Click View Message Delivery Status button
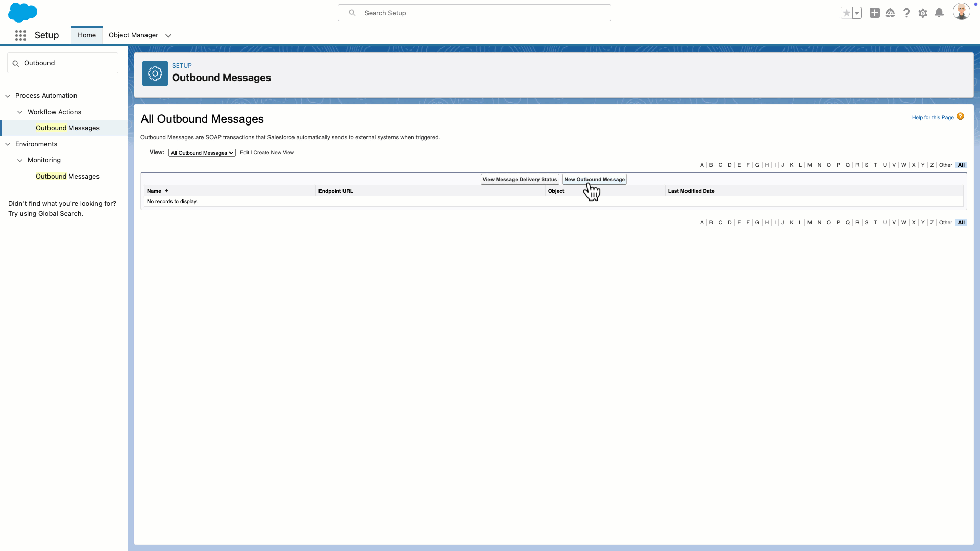Image resolution: width=980 pixels, height=551 pixels. click(520, 180)
